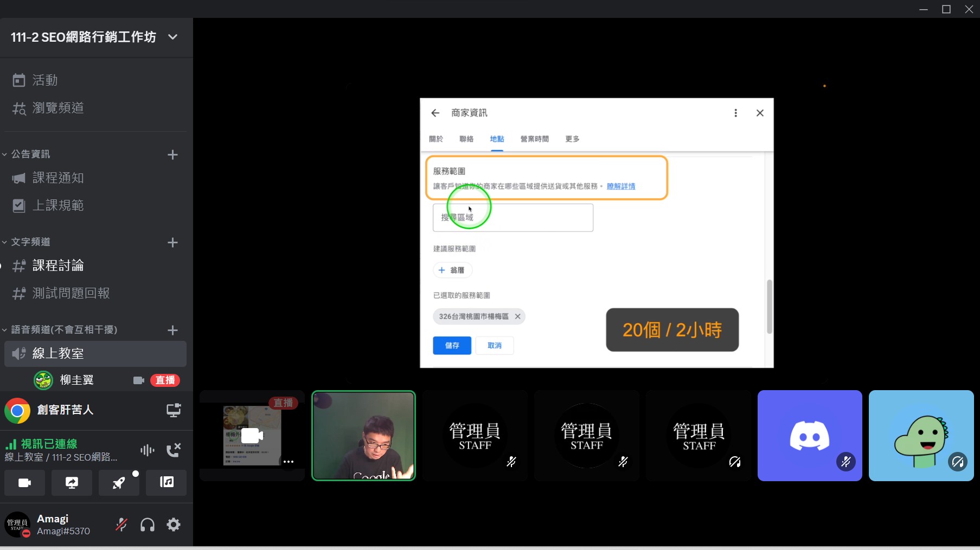Screen dimensions: 980x550
Task: Unmute microphone in user panel
Action: point(121,525)
